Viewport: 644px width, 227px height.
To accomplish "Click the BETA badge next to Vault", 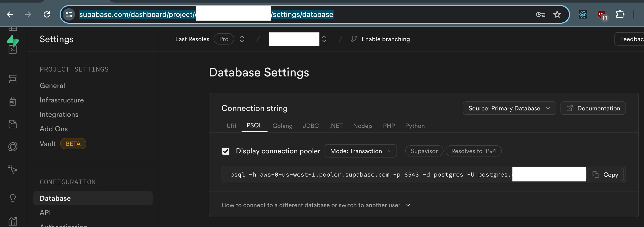I will tap(73, 144).
